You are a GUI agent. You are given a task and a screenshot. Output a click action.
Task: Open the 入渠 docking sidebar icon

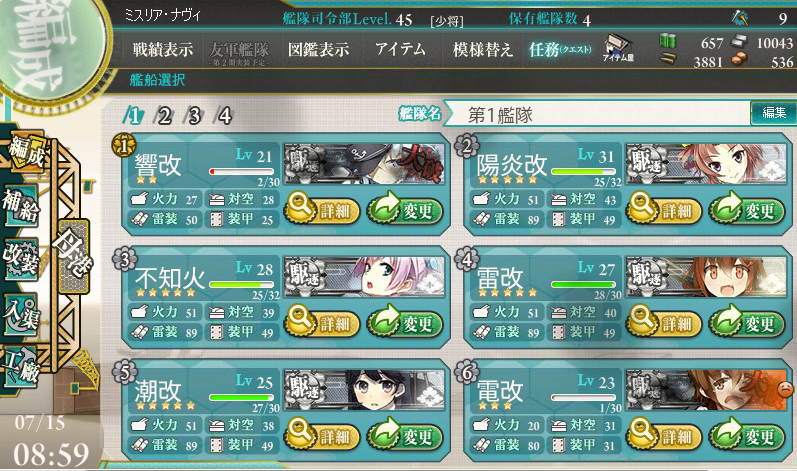click(x=21, y=313)
